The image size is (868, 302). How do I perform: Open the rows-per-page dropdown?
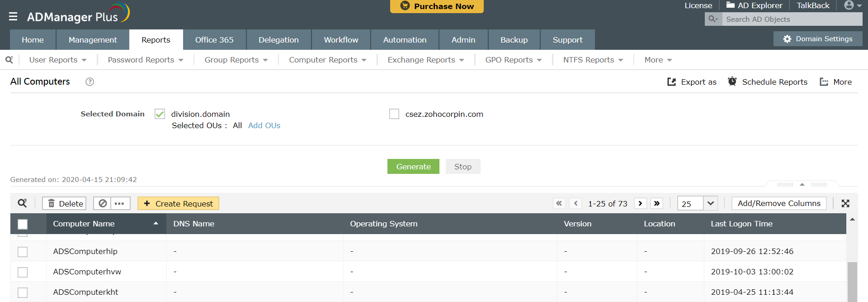click(x=710, y=203)
